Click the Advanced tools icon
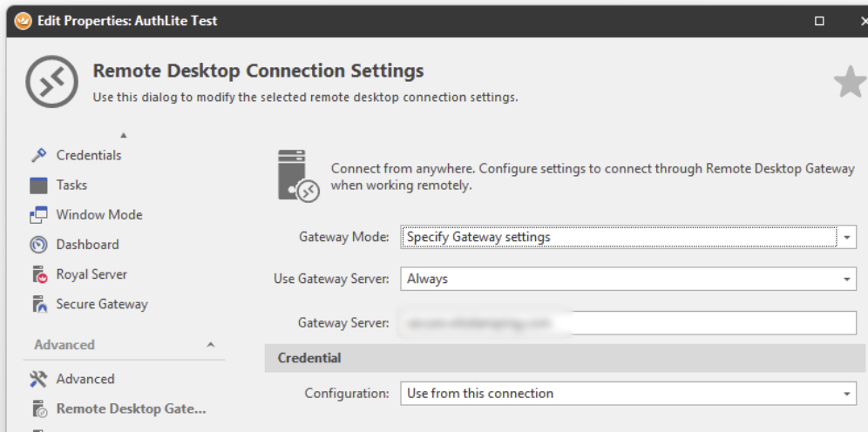The image size is (868, 432). [38, 379]
